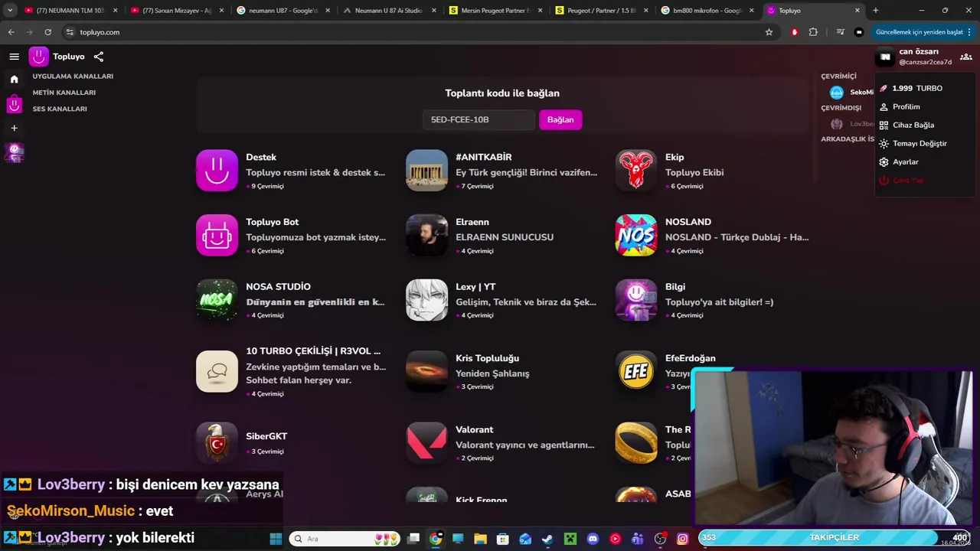Open the hamburger menu beside the Topluyo logo
The image size is (980, 551).
(14, 57)
